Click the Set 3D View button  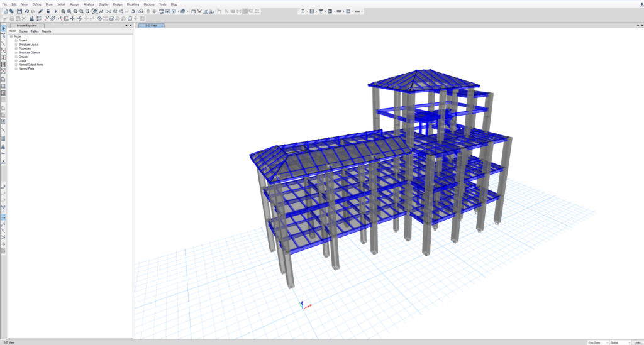click(x=109, y=11)
